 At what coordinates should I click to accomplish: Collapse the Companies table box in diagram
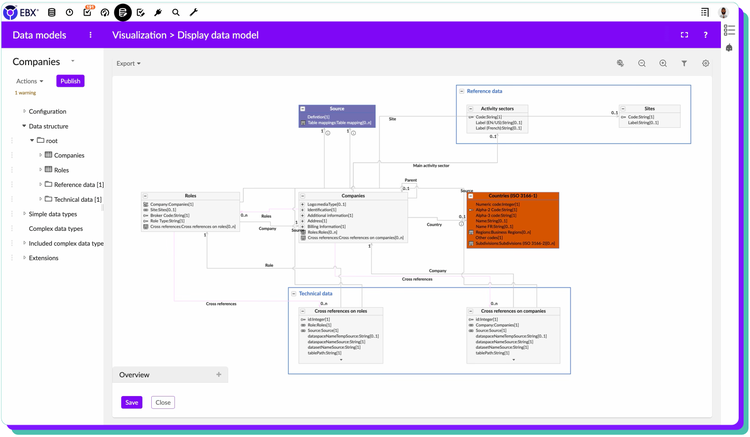(x=303, y=196)
